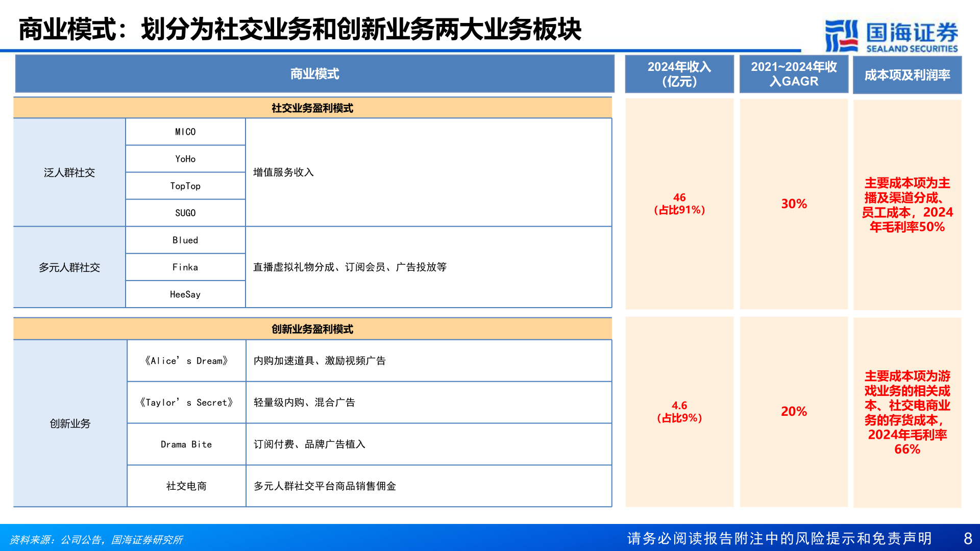The width and height of the screenshot is (980, 551).
Task: Expand the 创新业务 row group
Action: coord(69,423)
